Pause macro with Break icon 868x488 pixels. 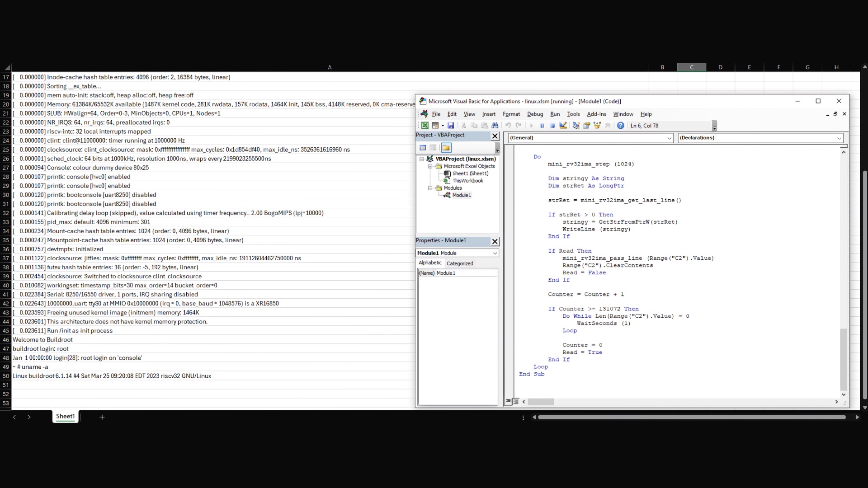tap(542, 126)
